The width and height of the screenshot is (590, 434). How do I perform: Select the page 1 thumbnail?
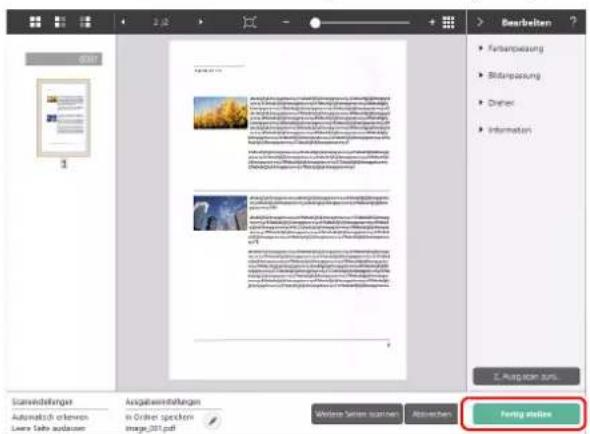click(x=64, y=118)
